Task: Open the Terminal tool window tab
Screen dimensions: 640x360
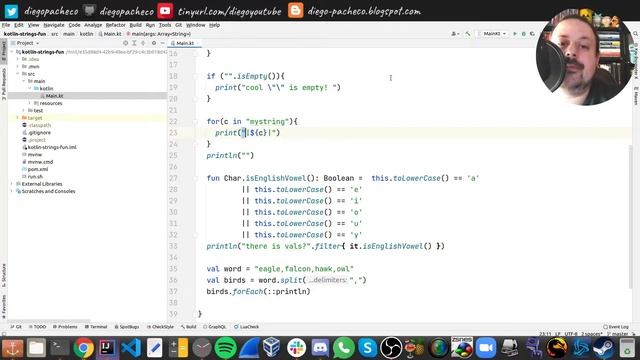Action: [96, 327]
